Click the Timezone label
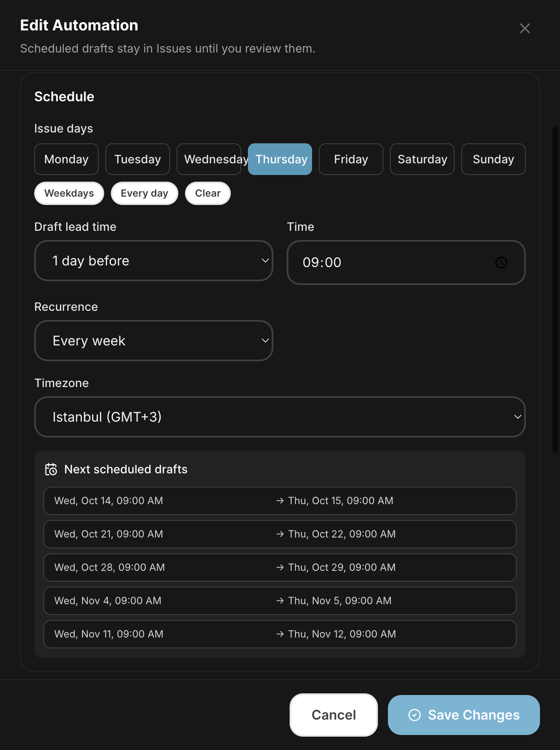560x750 pixels. [x=62, y=383]
